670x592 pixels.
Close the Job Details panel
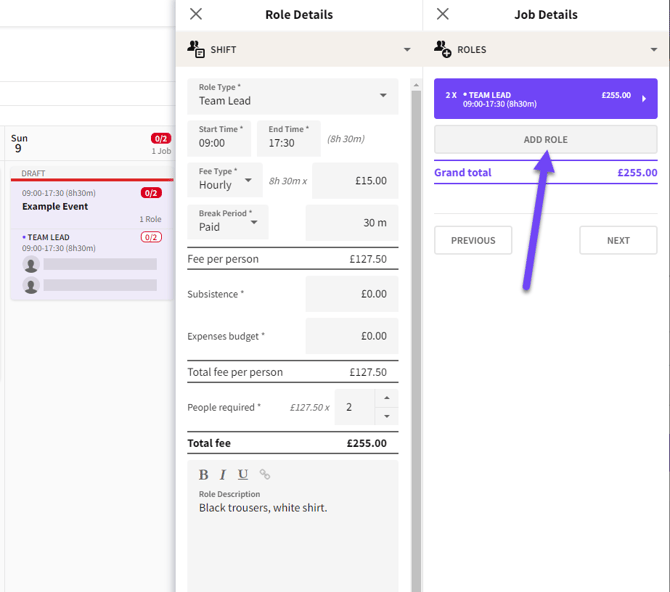click(x=443, y=14)
